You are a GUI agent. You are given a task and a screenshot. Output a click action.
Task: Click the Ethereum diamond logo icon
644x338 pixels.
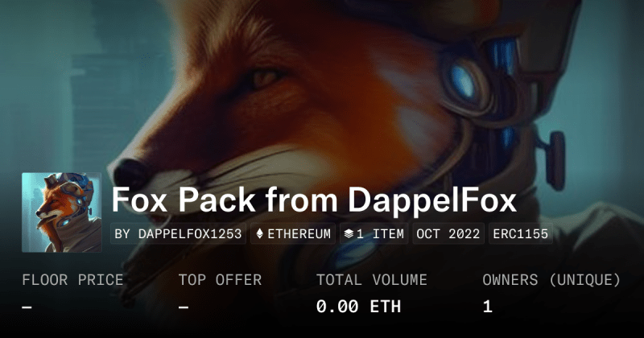[259, 233]
